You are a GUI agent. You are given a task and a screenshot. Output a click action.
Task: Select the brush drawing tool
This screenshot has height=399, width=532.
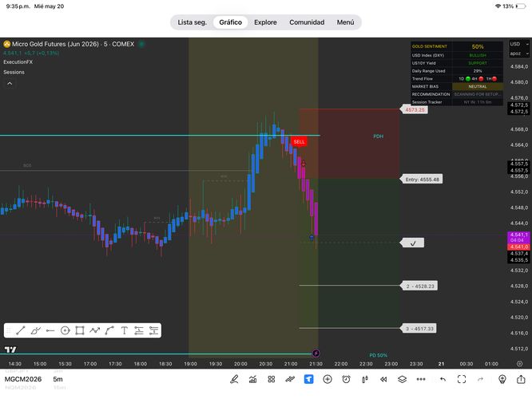click(x=36, y=330)
